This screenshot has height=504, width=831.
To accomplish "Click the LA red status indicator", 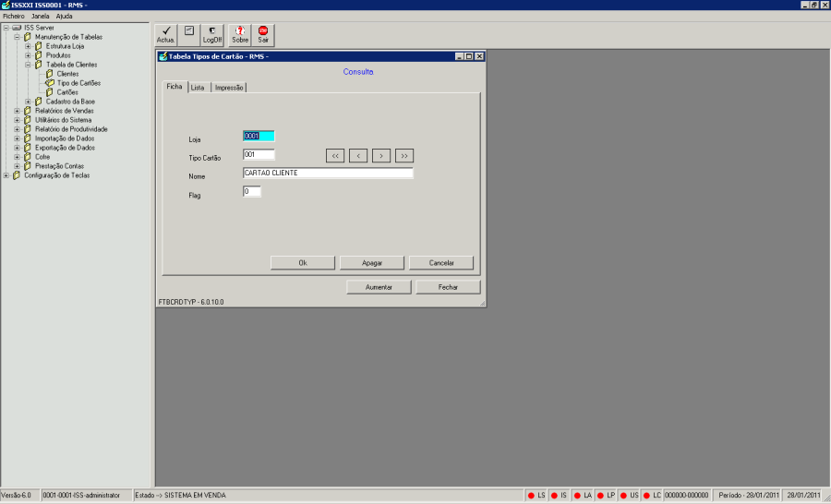I will [577, 496].
